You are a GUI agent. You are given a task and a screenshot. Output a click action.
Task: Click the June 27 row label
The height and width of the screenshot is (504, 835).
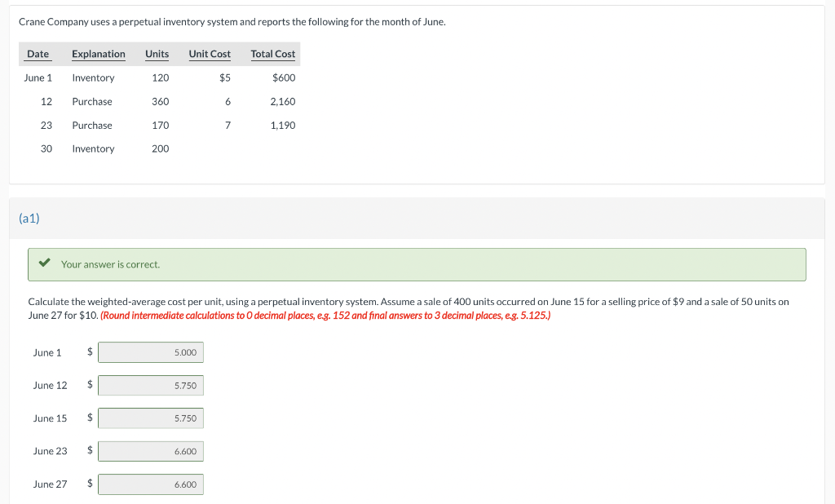tap(50, 484)
